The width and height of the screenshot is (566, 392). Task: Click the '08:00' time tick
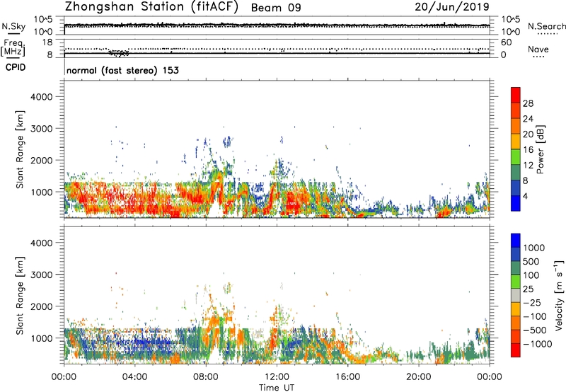coord(206,377)
